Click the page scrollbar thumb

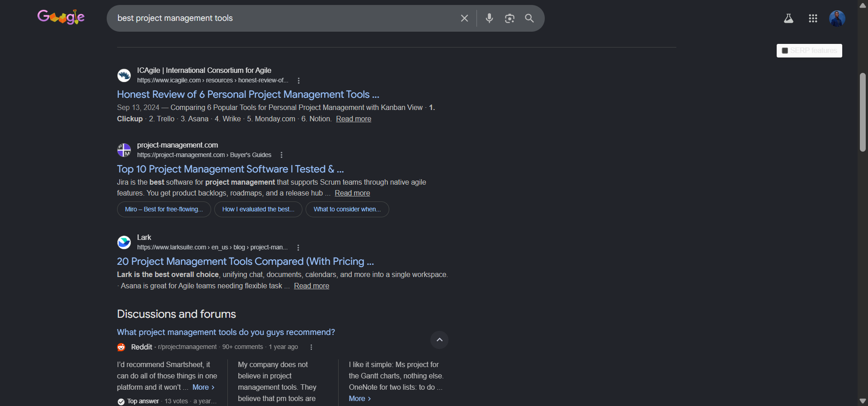[x=863, y=112]
